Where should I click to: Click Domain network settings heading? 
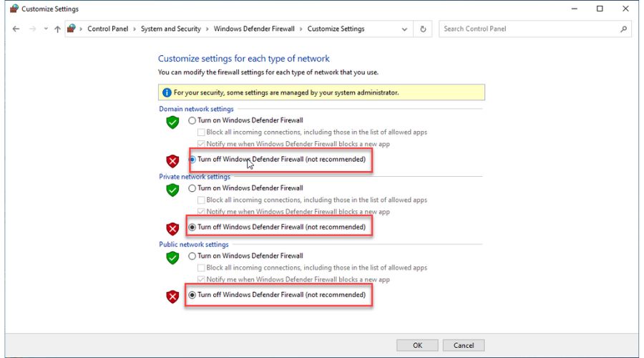click(x=196, y=109)
